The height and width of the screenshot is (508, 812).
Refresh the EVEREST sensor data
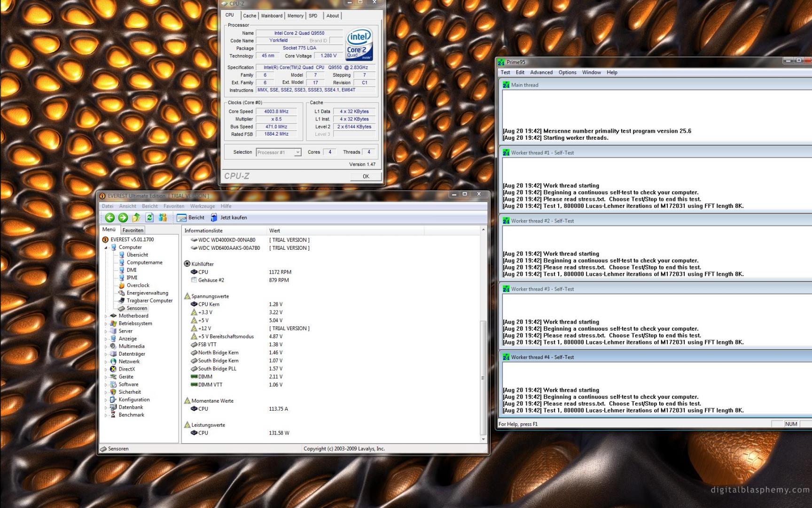pos(149,217)
